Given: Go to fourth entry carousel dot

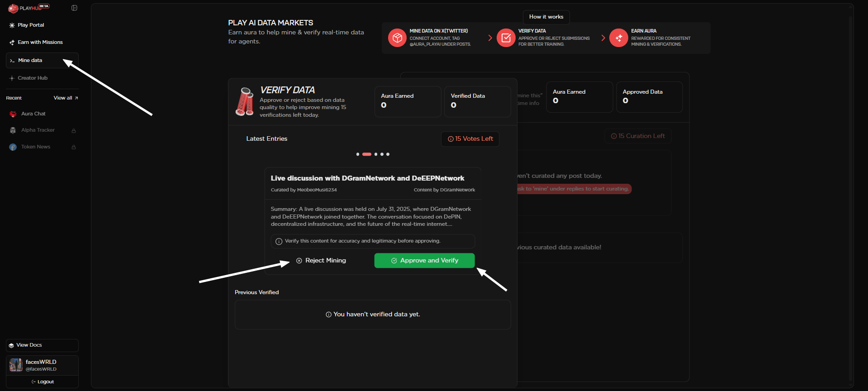Looking at the screenshot, I should point(382,154).
